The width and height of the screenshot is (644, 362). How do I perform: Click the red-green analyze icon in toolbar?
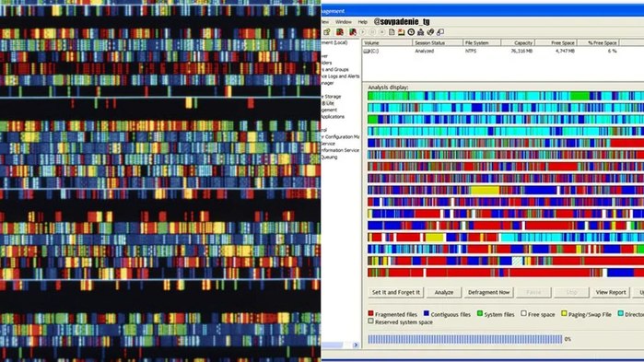(340, 32)
